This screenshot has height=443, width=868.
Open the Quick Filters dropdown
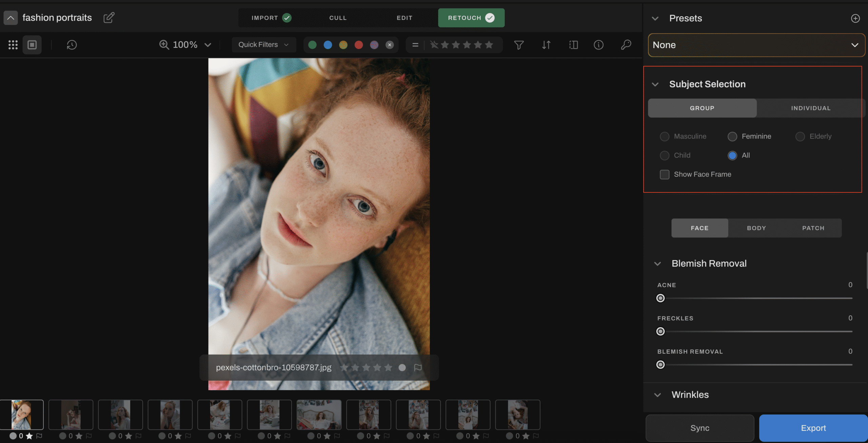263,45
